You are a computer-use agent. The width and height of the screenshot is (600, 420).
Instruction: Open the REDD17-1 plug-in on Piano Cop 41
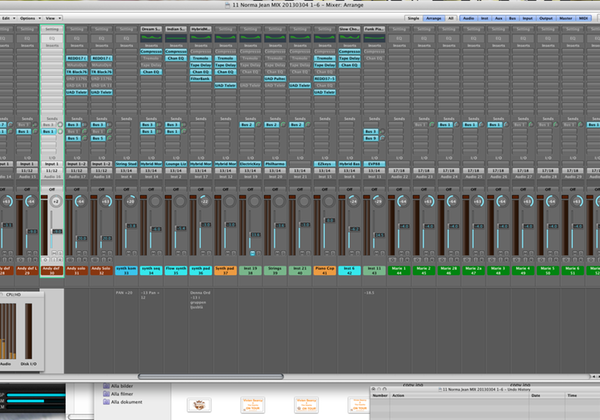324,78
